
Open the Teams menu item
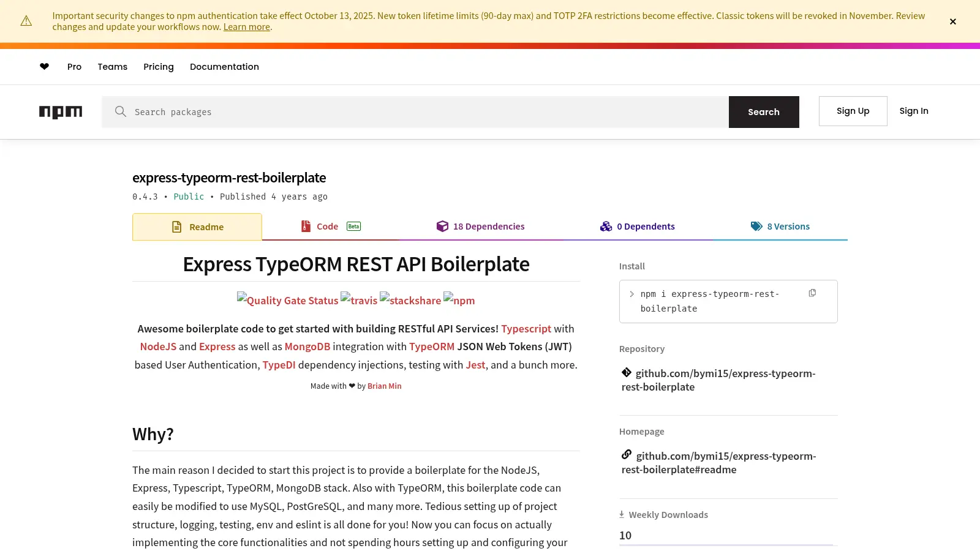tap(113, 67)
